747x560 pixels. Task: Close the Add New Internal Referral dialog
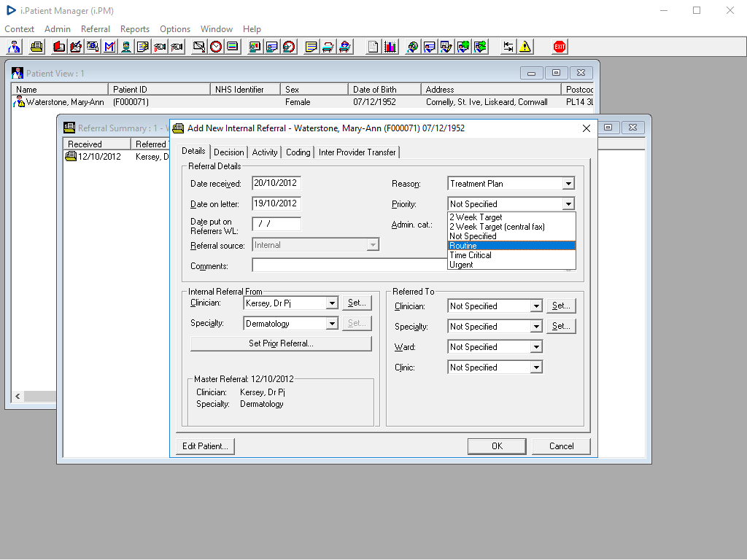click(587, 128)
